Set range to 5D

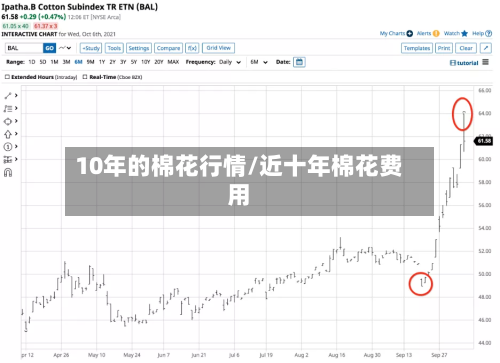pyautogui.click(x=43, y=62)
